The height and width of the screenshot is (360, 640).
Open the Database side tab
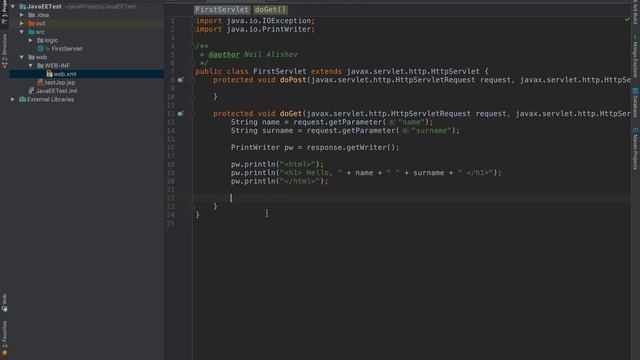coord(636,103)
